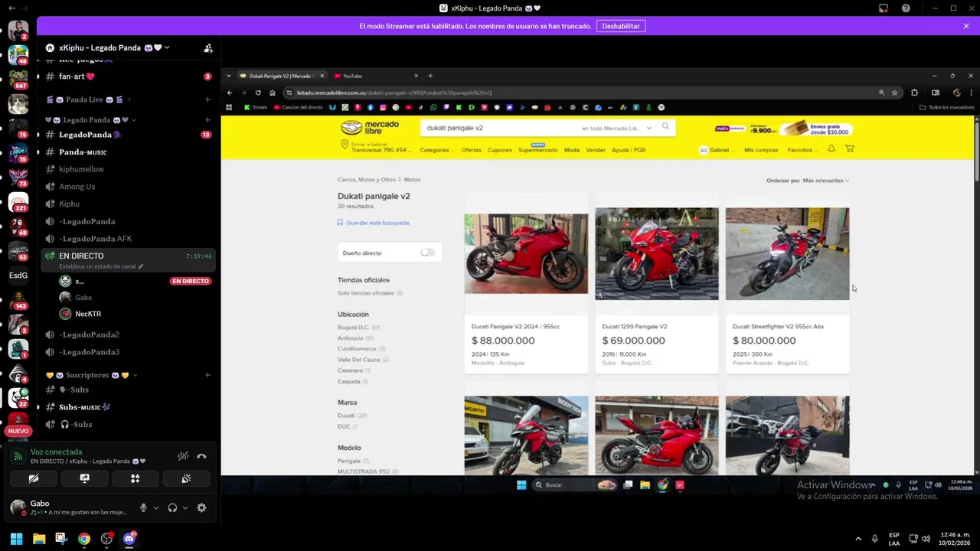Screen dimensions: 980x551
Task: Open Mercado Libre notifications bell
Action: pyautogui.click(x=831, y=149)
